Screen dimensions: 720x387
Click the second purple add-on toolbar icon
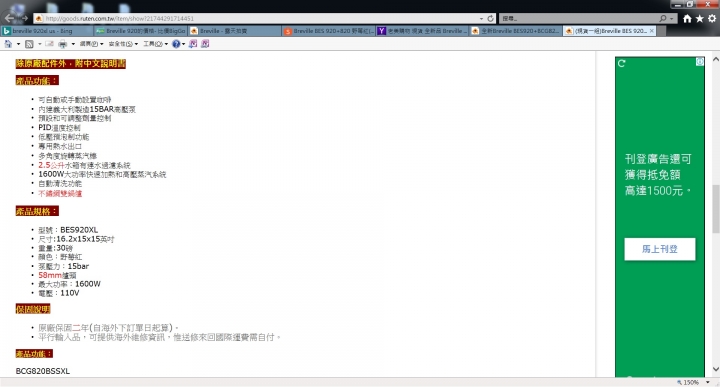point(205,44)
